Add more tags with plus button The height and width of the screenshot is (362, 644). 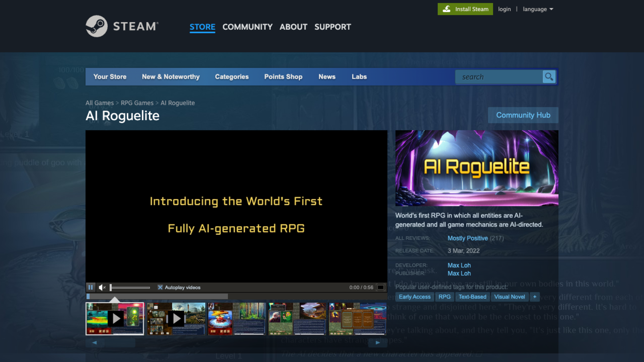[x=535, y=297]
